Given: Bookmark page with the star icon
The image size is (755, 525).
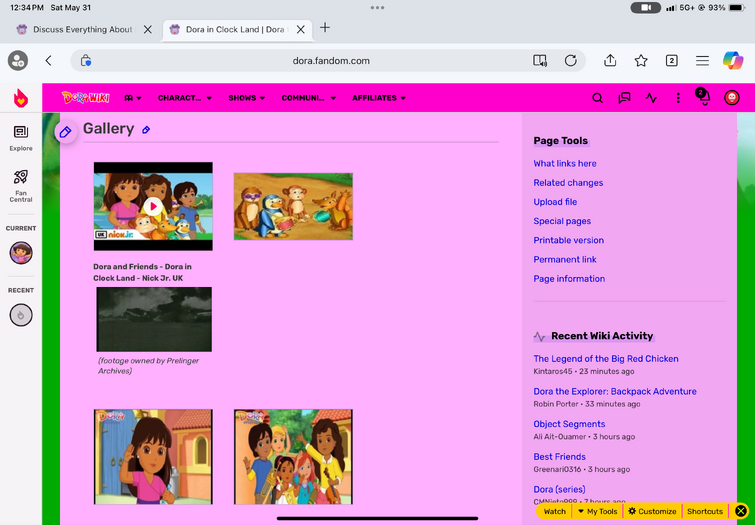Looking at the screenshot, I should pos(641,61).
